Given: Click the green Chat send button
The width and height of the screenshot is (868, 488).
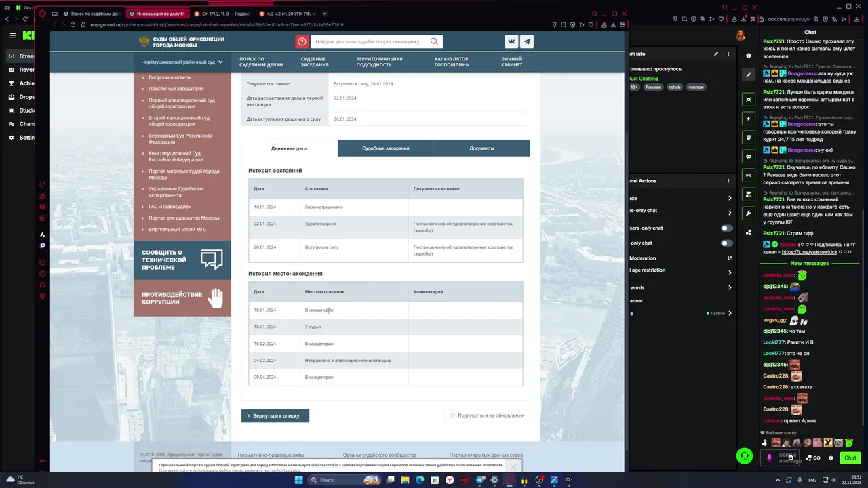Looking at the screenshot, I should [850, 458].
